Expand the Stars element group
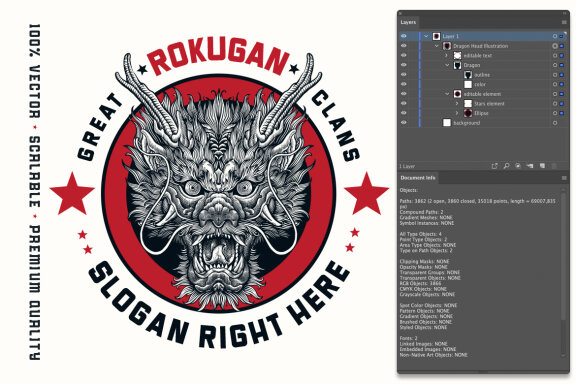 click(457, 104)
